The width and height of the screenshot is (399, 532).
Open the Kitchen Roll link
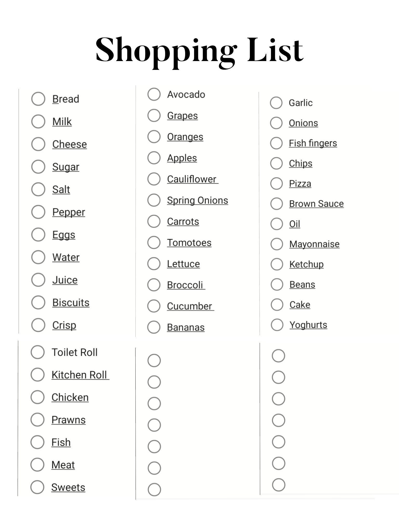[x=80, y=375]
